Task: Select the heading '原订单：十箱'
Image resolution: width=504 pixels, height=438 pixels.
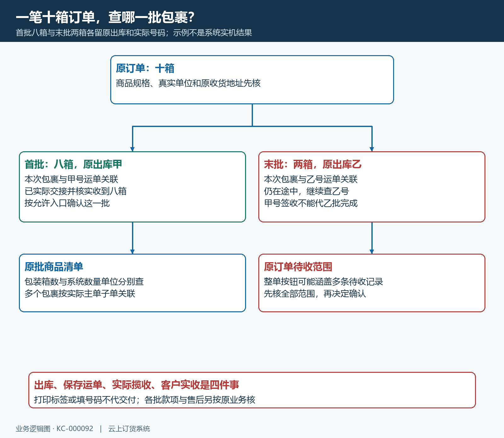Action: 145,68
